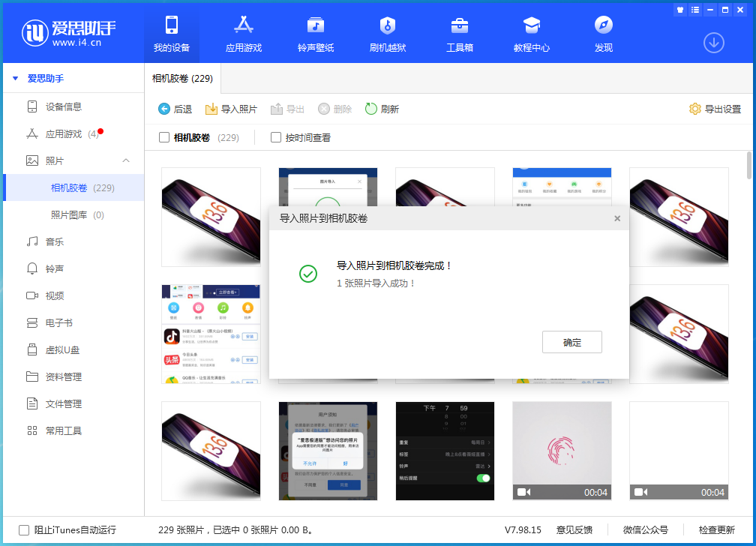This screenshot has height=546, width=756.
Task: Open the download manager arrow icon
Action: (x=713, y=43)
